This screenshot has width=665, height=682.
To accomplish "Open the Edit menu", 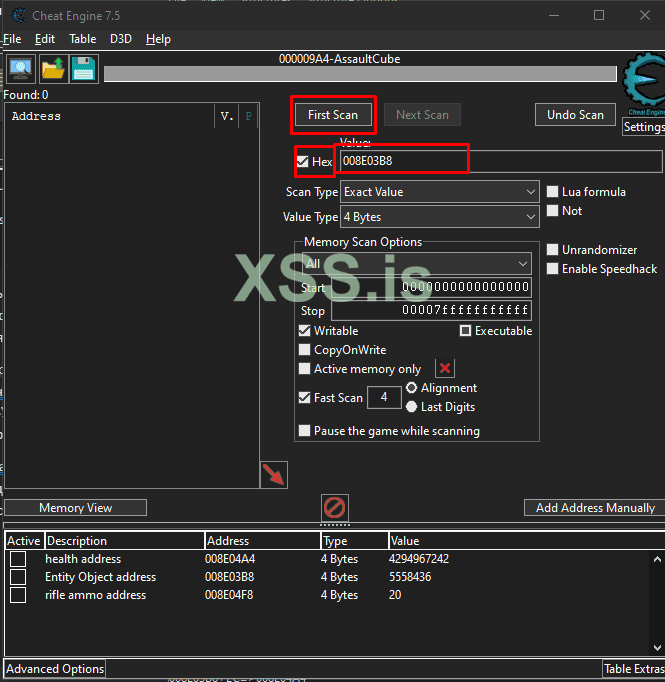I will pyautogui.click(x=45, y=39).
